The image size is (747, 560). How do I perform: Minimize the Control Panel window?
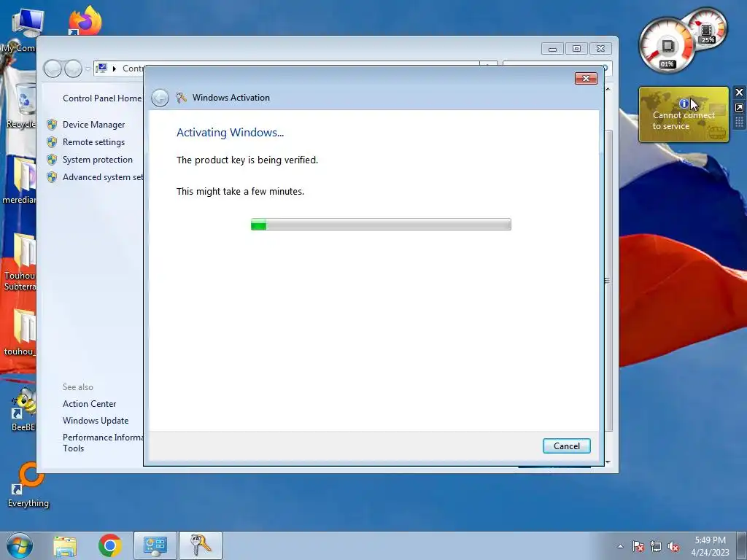(x=553, y=49)
